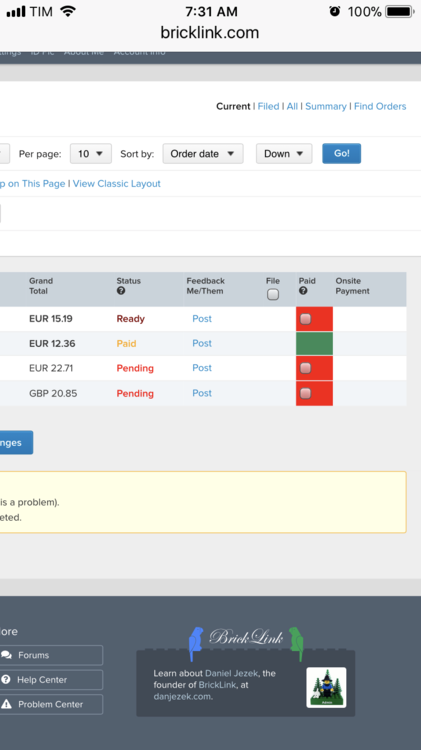
Task: Click the Grand Total column header
Action: coord(41,286)
